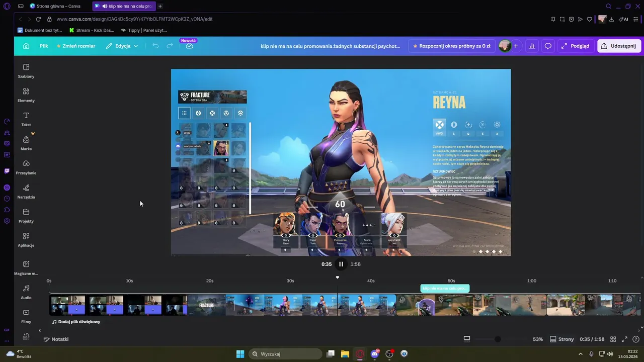Open a new browser tab
Screen dimensions: 644x362
tap(160, 6)
